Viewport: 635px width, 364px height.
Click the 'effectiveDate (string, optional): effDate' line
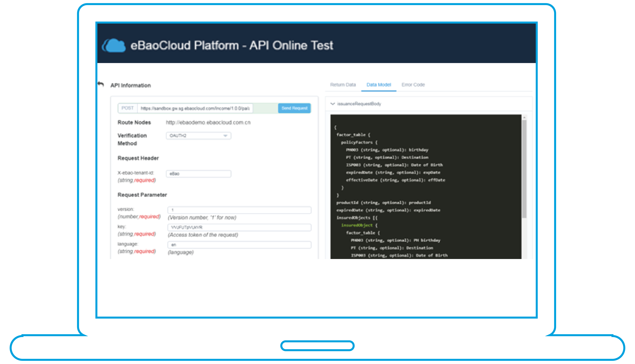click(395, 180)
